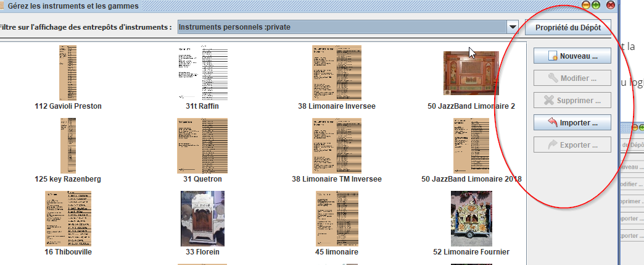This screenshot has height=265, width=644.
Task: Select the 38 Limonaire TM Inversee thumbnail
Action: tap(336, 146)
